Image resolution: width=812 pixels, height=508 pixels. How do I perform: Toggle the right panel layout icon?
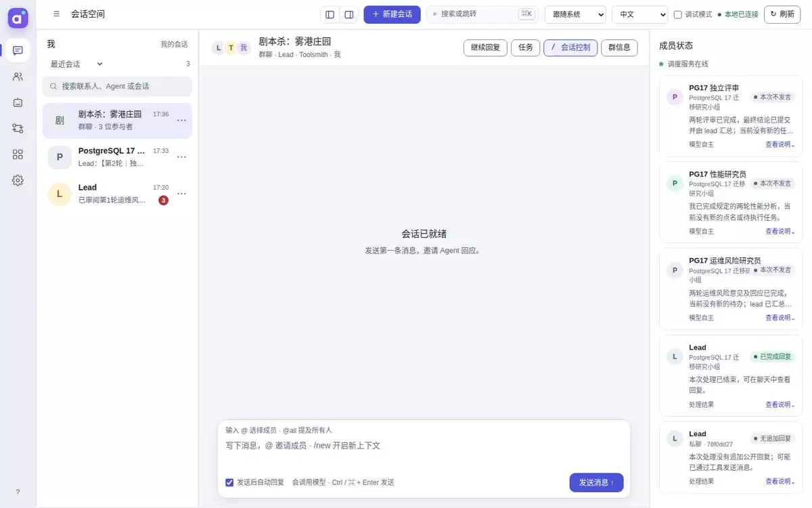click(x=348, y=14)
